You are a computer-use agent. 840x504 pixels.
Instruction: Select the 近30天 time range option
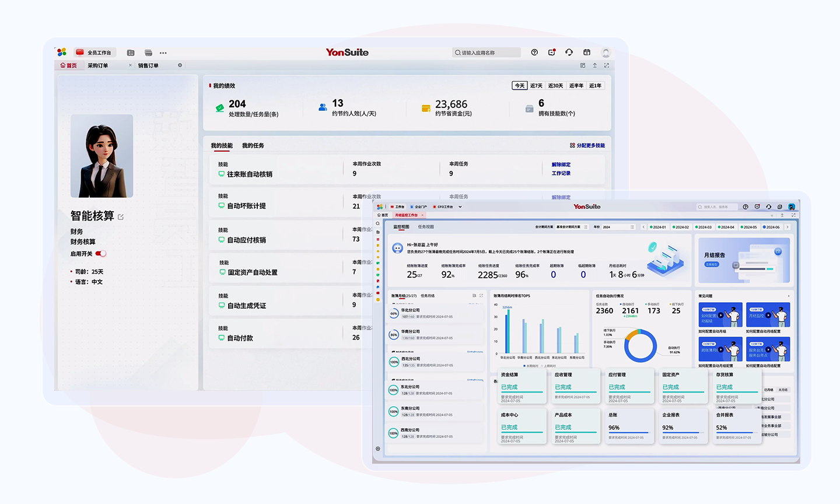pyautogui.click(x=555, y=86)
